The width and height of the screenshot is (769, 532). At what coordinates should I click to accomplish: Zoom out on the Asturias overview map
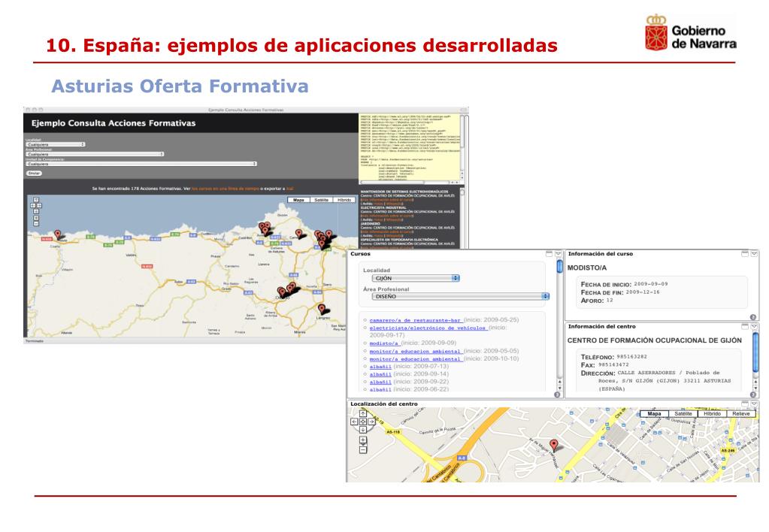(36, 224)
